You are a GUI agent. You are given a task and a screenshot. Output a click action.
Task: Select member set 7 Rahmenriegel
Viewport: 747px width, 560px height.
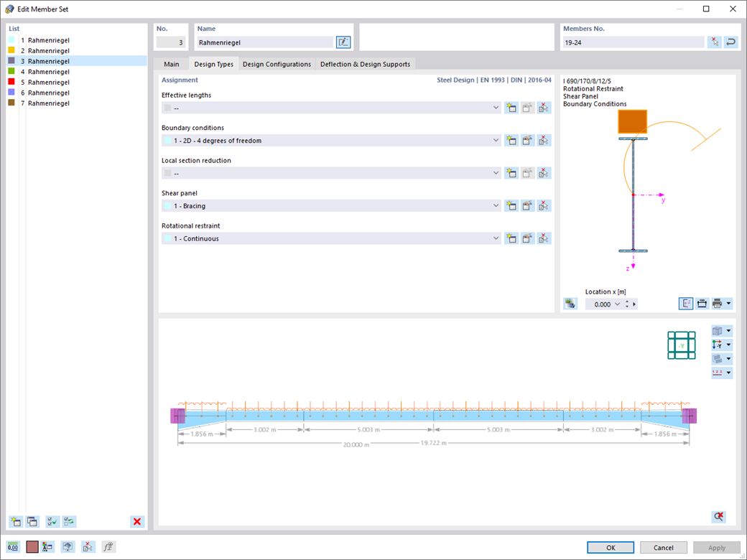77,103
